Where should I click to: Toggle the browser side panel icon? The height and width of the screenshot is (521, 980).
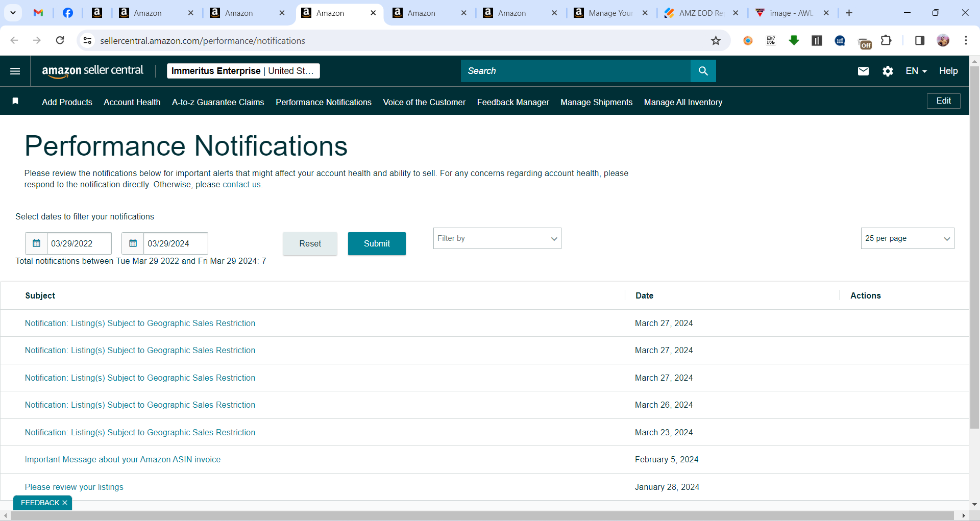coord(920,41)
